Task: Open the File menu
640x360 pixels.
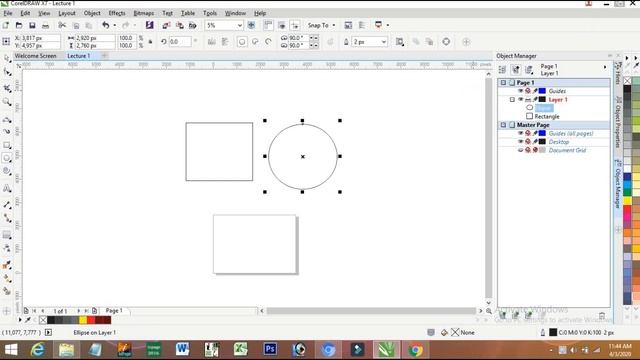Action: (x=8, y=13)
